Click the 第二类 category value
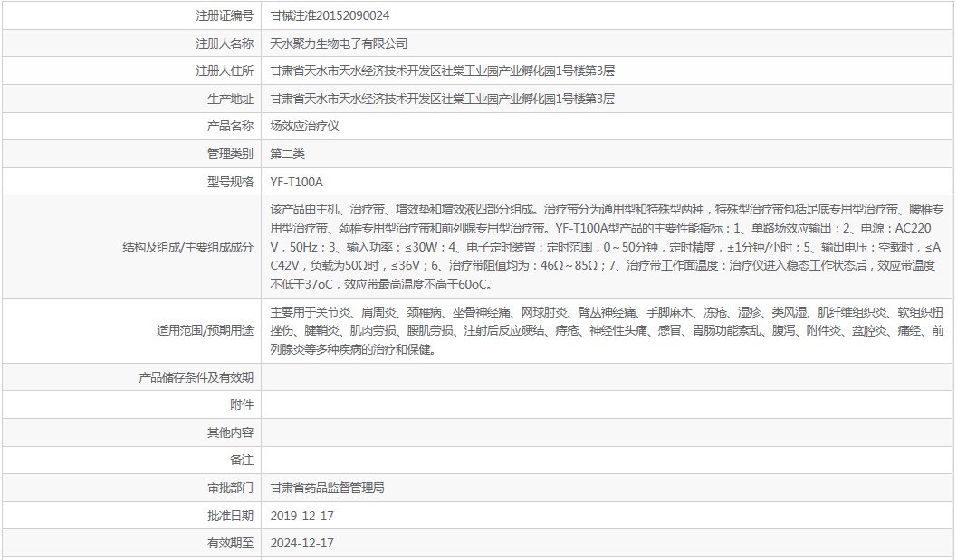This screenshot has height=560, width=957. pyautogui.click(x=288, y=154)
